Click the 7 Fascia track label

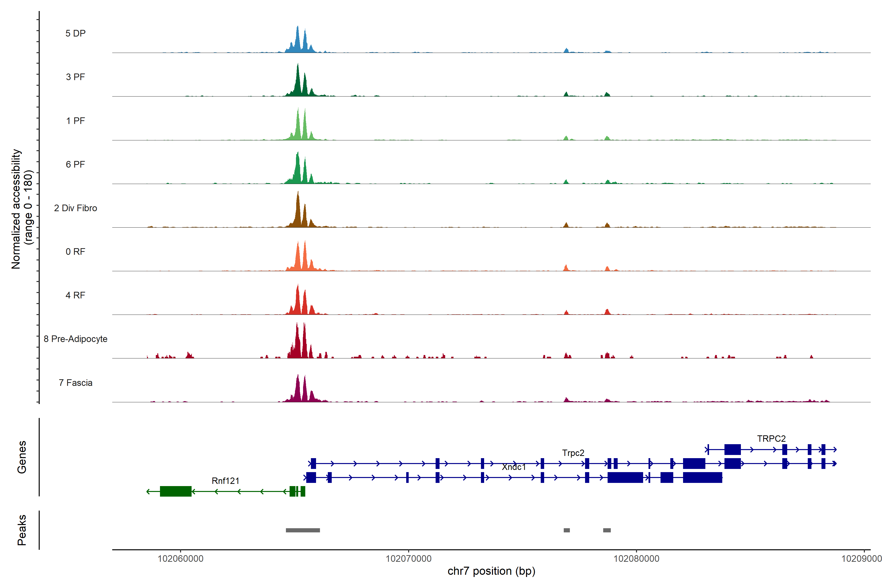75,382
